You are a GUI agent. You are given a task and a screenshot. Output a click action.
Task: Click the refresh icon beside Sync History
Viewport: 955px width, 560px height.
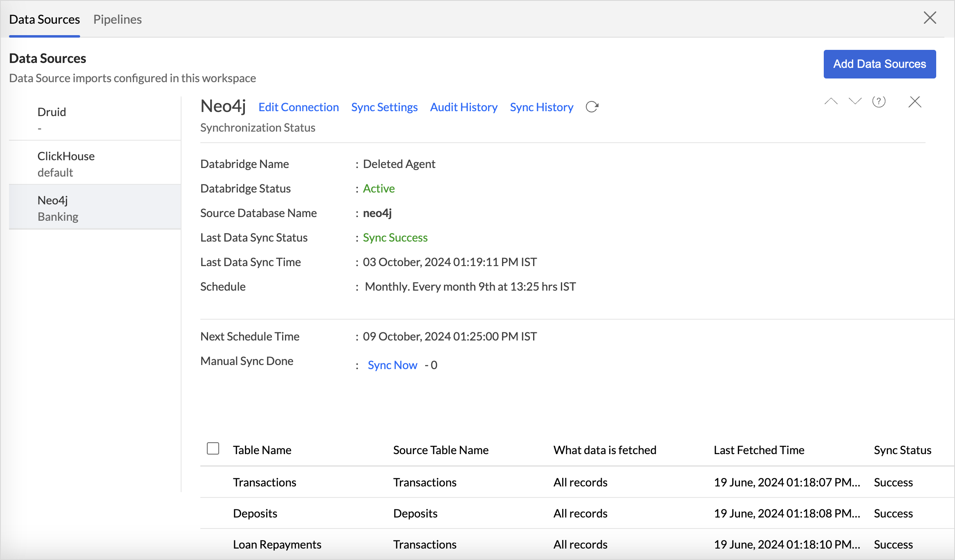pyautogui.click(x=592, y=107)
